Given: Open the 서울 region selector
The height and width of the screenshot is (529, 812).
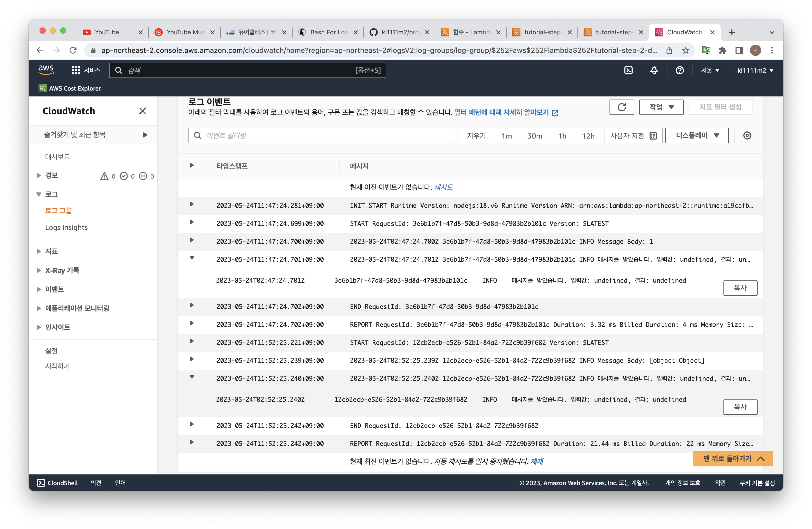Looking at the screenshot, I should (710, 70).
